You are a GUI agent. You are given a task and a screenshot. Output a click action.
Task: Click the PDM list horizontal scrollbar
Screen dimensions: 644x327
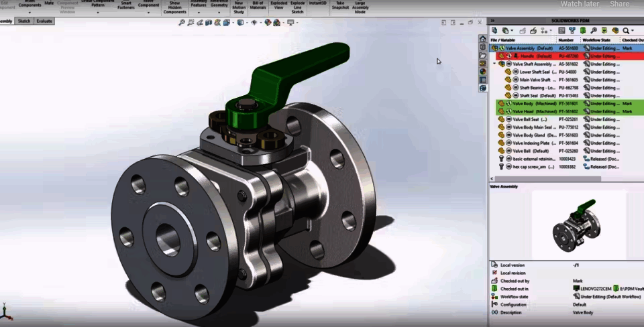click(550, 179)
